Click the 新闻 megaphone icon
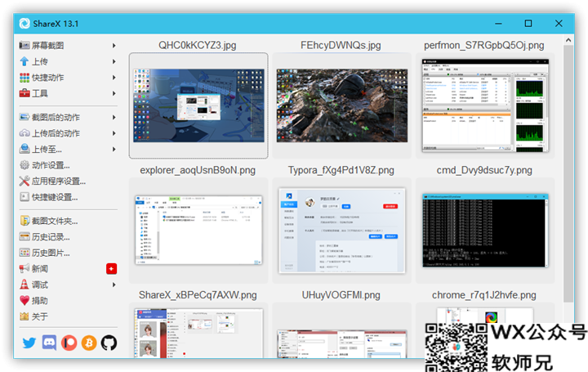Image resolution: width=588 pixels, height=372 pixels. [24, 268]
